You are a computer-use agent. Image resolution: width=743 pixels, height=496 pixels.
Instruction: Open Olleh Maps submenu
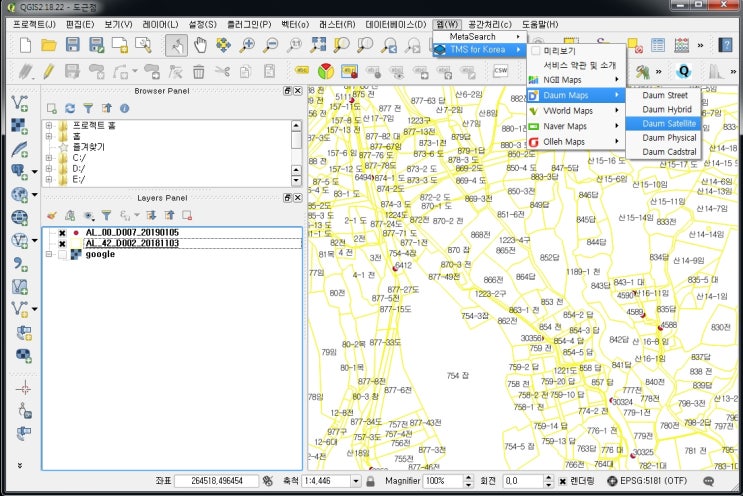[575, 142]
